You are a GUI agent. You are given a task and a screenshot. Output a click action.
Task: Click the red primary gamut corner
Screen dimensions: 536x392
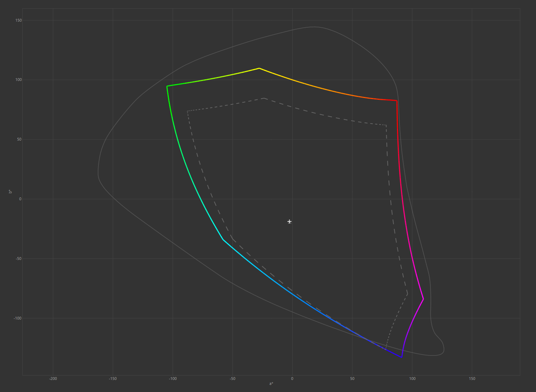click(x=397, y=101)
